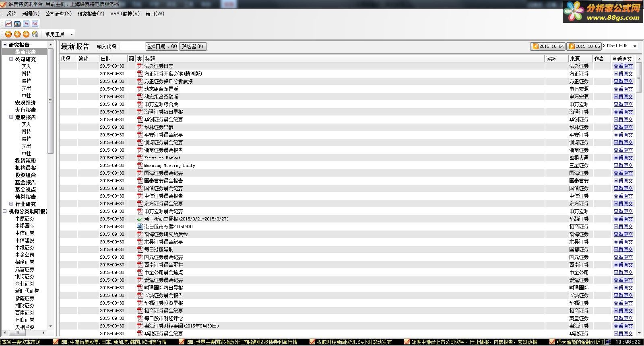Expand the 行业研究 tree node

tap(11, 204)
